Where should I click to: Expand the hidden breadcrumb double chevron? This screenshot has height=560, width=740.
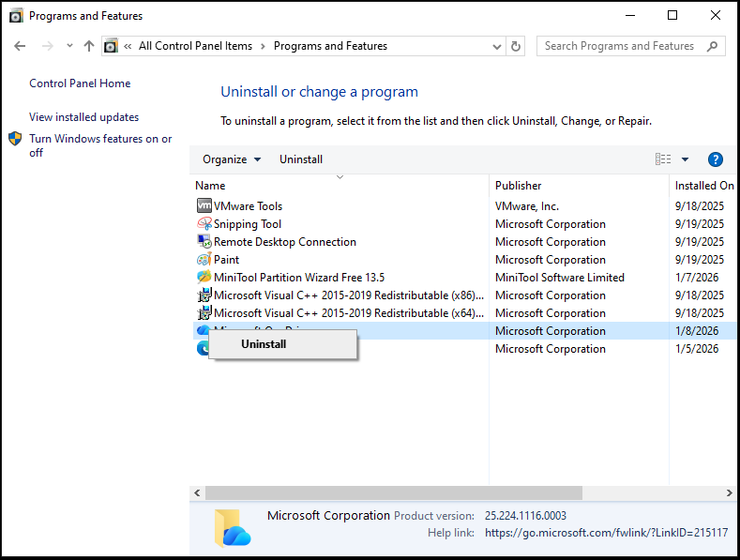pos(128,46)
